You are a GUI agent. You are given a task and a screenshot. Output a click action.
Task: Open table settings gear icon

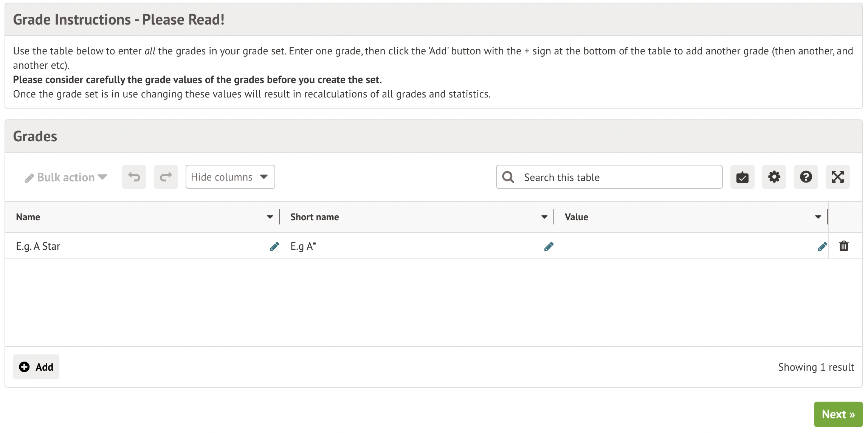[x=774, y=177]
